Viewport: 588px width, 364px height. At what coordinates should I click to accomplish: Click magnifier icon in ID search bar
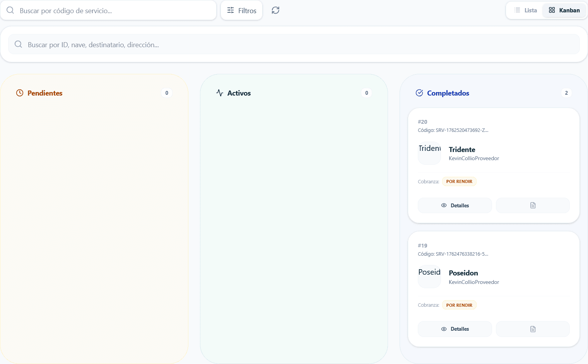(18, 44)
